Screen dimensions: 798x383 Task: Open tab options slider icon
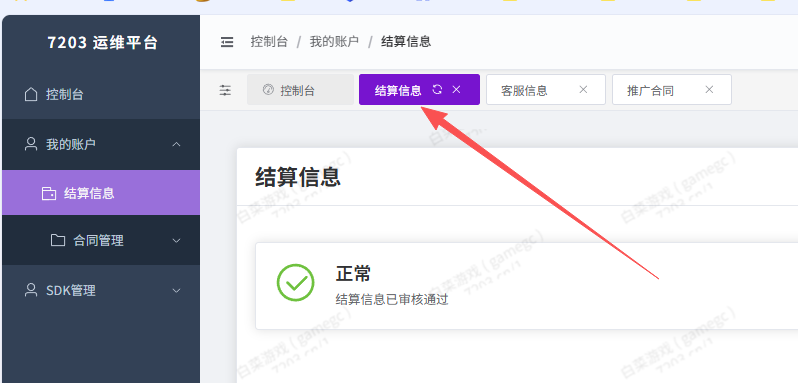pos(225,91)
